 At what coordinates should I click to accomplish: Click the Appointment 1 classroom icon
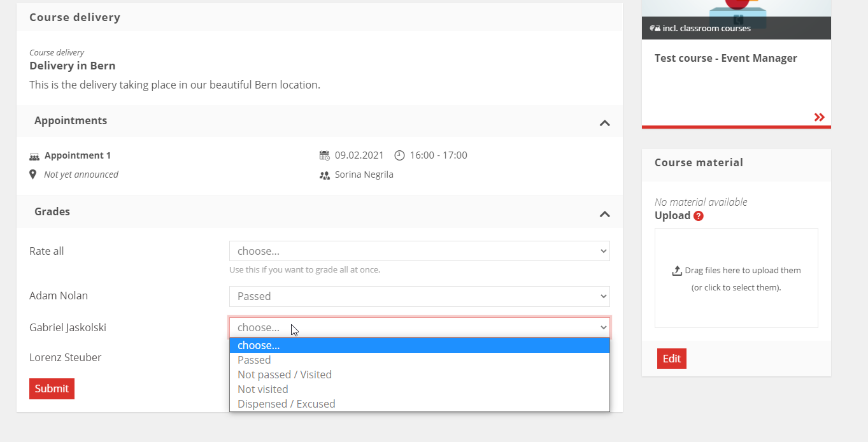(x=34, y=156)
